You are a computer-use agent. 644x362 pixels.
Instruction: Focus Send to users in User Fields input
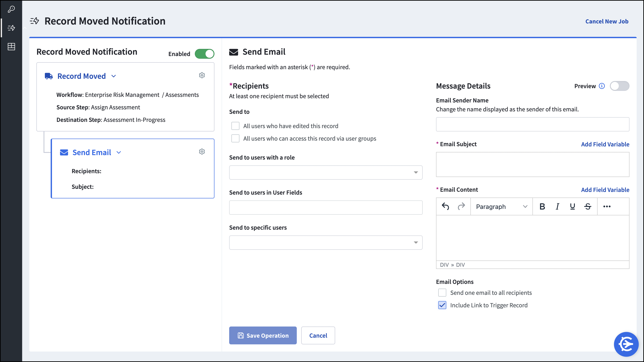(326, 207)
